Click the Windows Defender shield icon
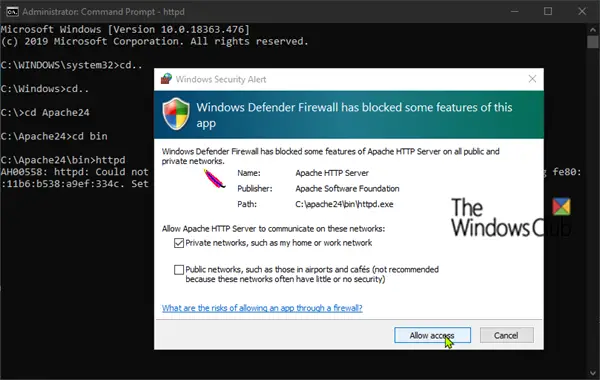The image size is (600, 380). pos(176,114)
